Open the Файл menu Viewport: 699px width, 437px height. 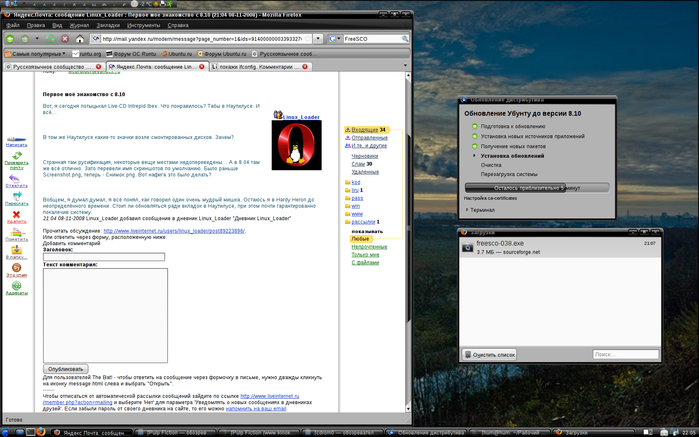coord(13,25)
